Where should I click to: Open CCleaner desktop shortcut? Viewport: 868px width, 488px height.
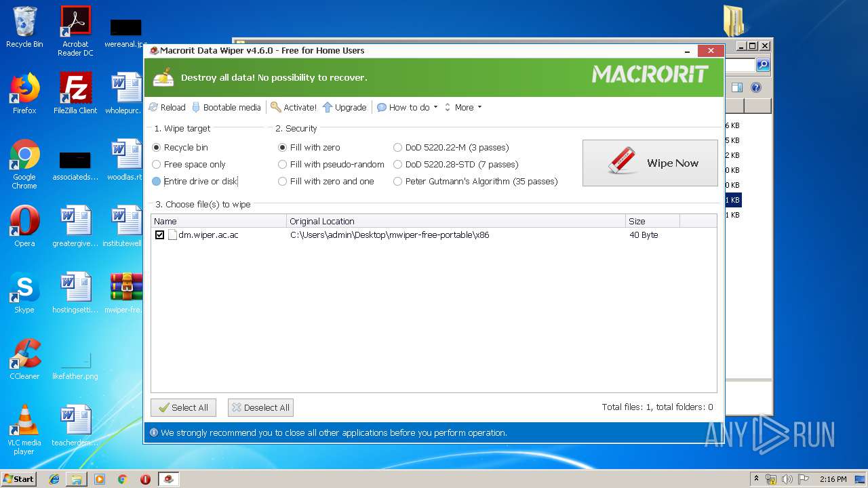coord(24,359)
